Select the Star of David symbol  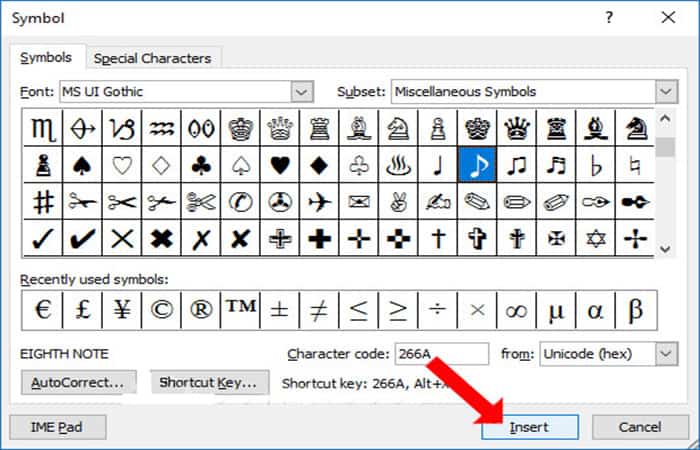coord(596,238)
